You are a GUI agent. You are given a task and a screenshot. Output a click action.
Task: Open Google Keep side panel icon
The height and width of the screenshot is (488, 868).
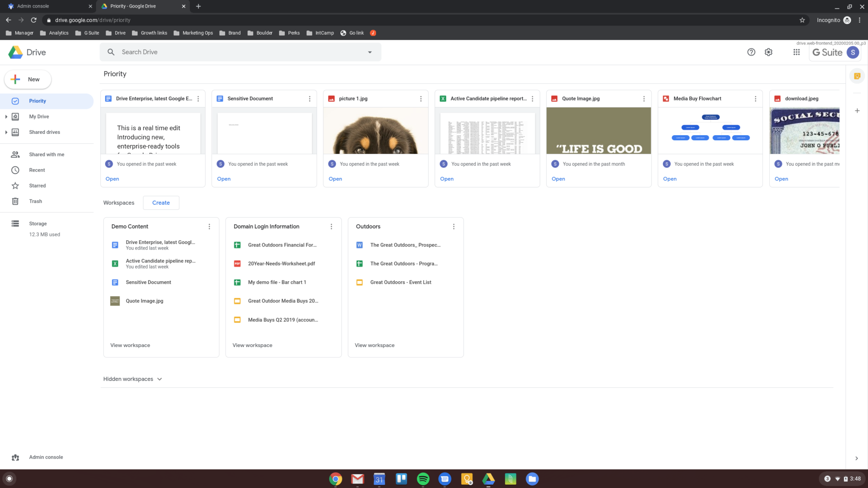click(x=857, y=76)
